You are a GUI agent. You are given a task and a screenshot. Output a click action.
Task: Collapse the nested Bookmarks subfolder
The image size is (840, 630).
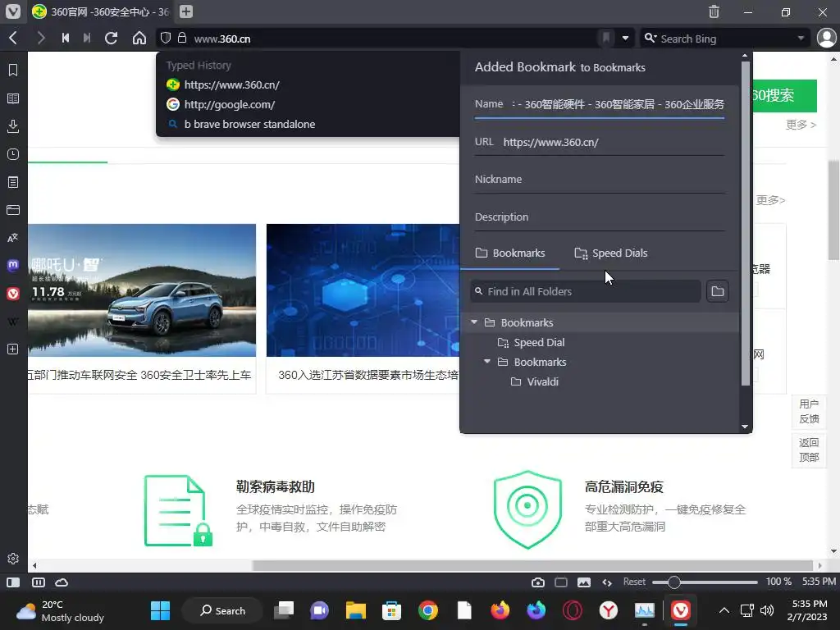487,362
